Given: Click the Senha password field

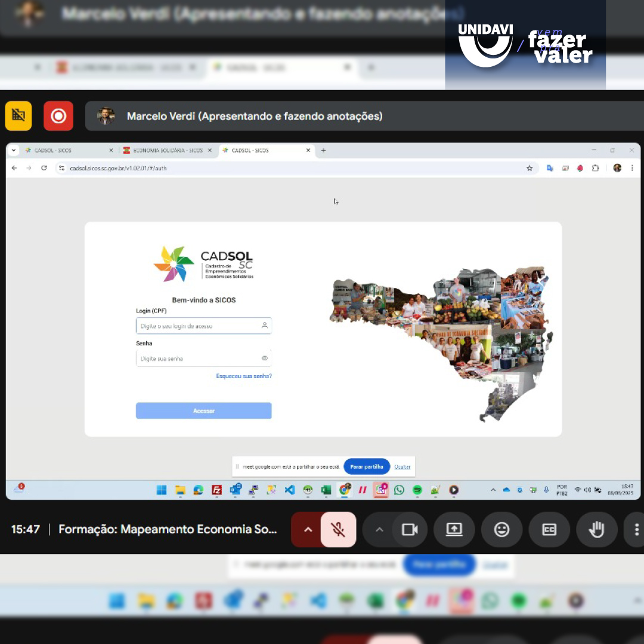Looking at the screenshot, I should coord(204,358).
